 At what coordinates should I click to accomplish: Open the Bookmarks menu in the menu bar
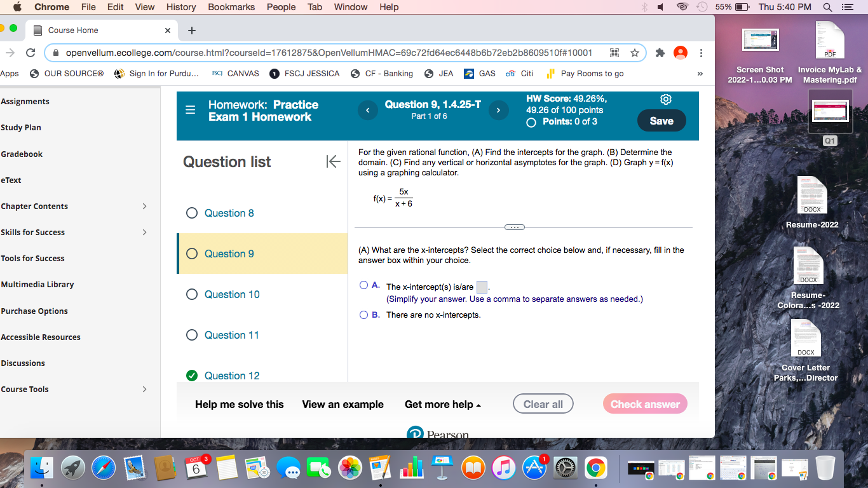[231, 7]
